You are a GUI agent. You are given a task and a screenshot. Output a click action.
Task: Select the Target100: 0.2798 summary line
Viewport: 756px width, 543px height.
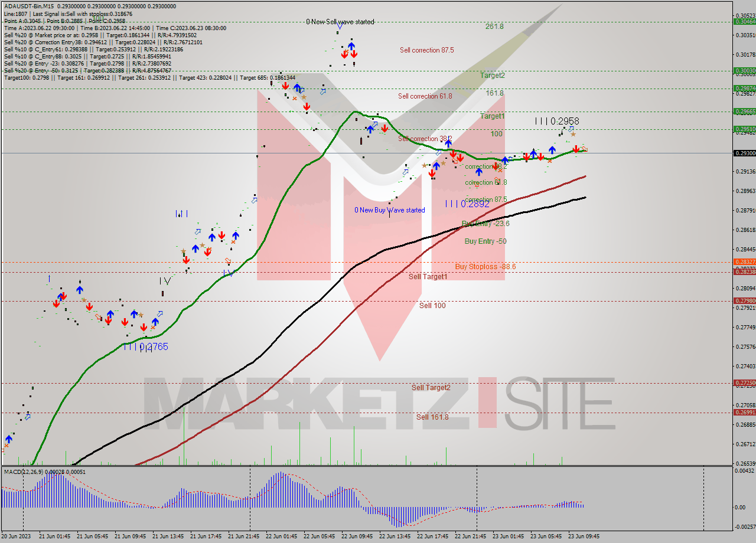pyautogui.click(x=149, y=77)
